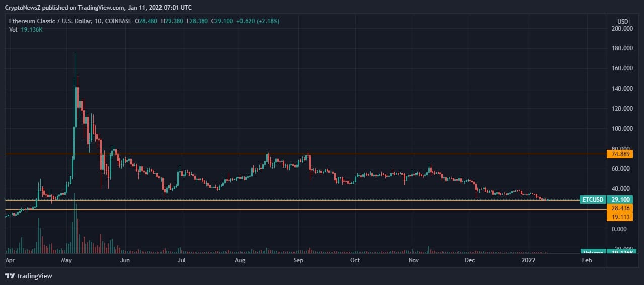Image resolution: width=644 pixels, height=285 pixels.
Task: Click the Oct label on time axis
Action: (355, 260)
